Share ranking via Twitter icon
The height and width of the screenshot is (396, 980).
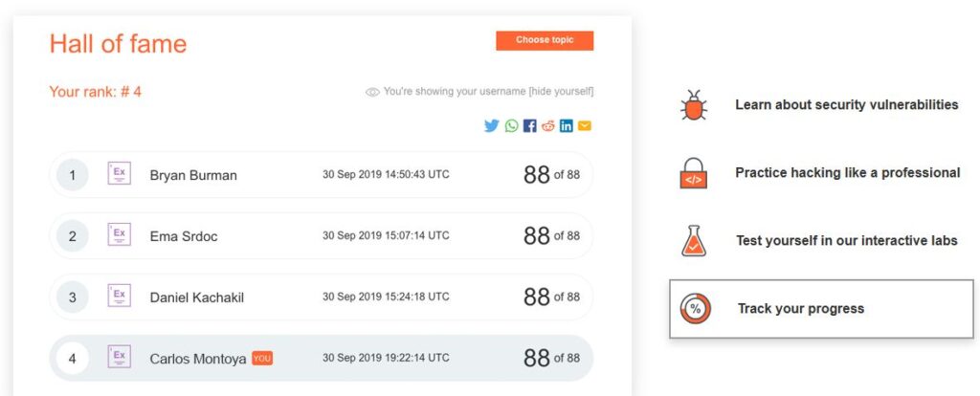(491, 126)
